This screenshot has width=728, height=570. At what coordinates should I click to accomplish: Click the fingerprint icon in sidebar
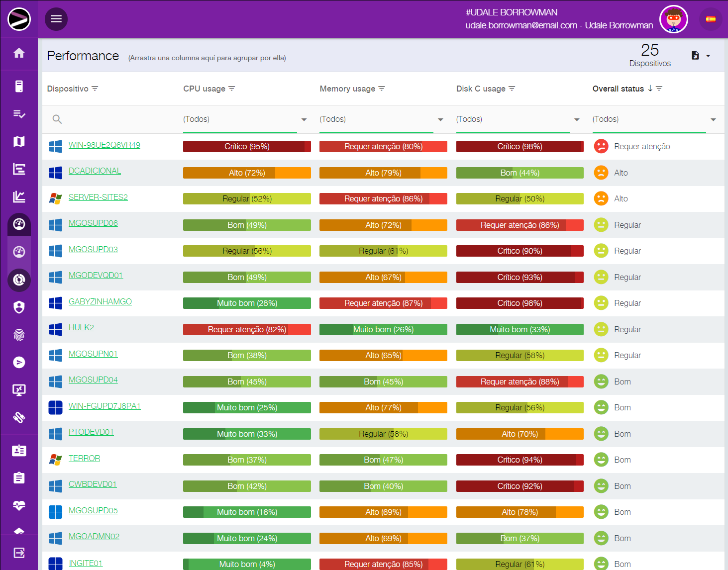click(19, 335)
